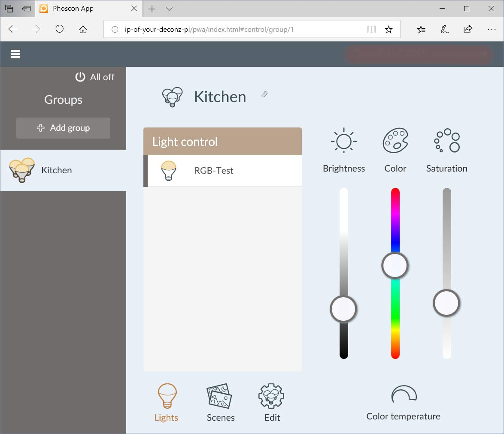Screen dimensions: 504x434
Task: Click the Add group button
Action: pos(63,128)
